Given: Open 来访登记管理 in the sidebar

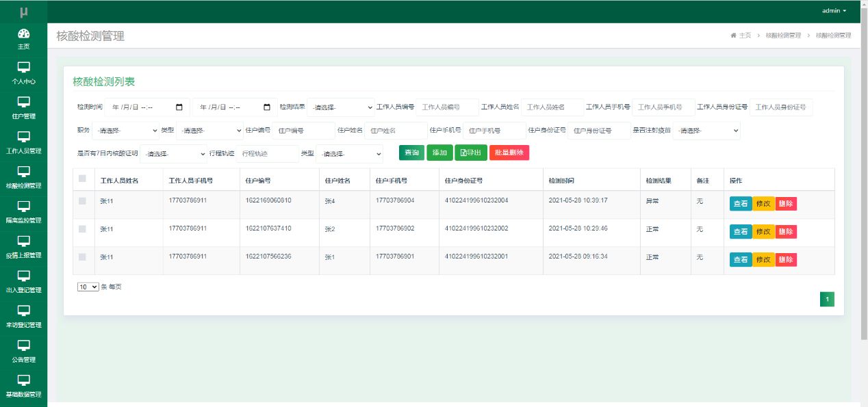Looking at the screenshot, I should pos(23,317).
